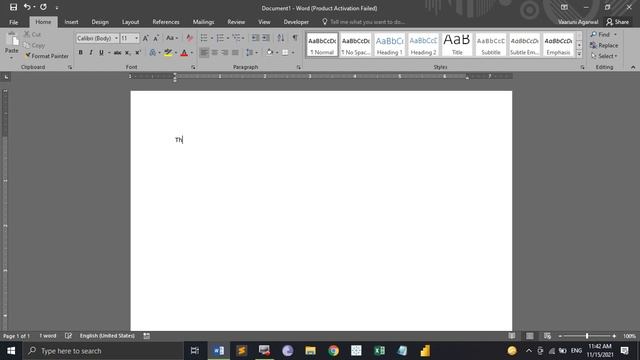Align paragraph text right
This screenshot has height=360, width=640.
(x=224, y=53)
